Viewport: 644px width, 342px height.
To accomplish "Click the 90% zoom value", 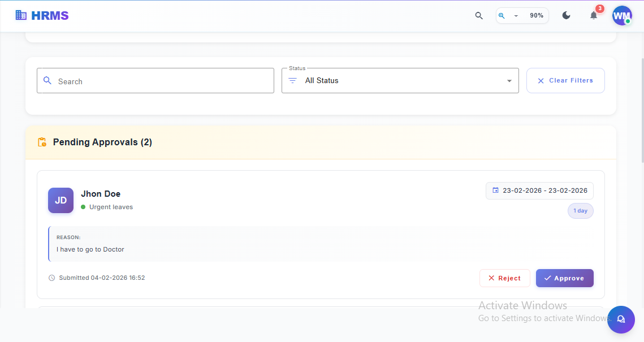I will pos(537,16).
